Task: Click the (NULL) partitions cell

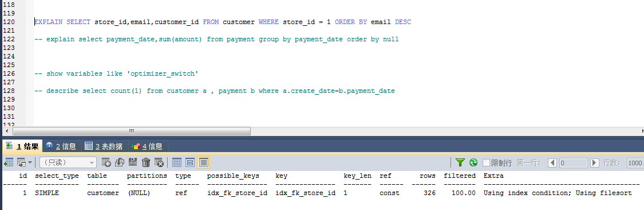Action: (x=139, y=193)
